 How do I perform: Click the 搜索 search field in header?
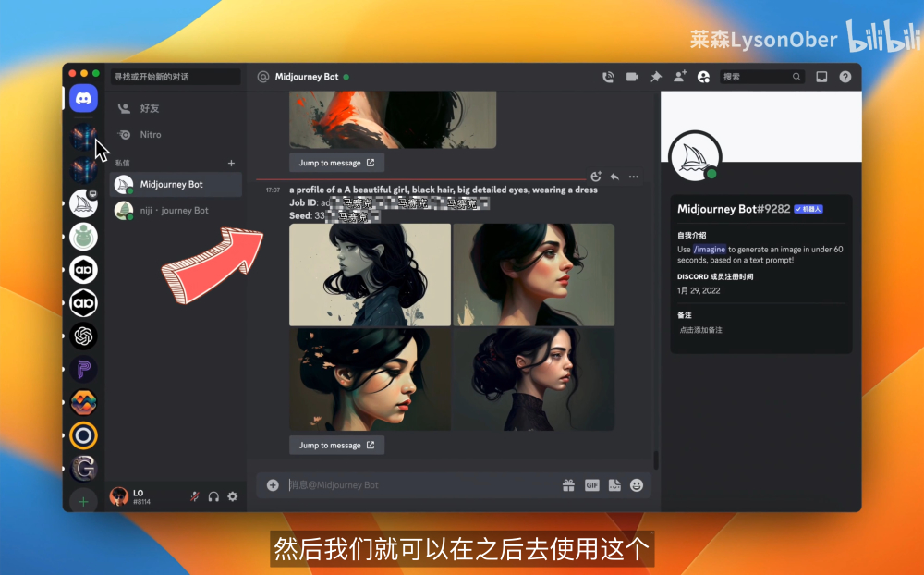click(761, 77)
